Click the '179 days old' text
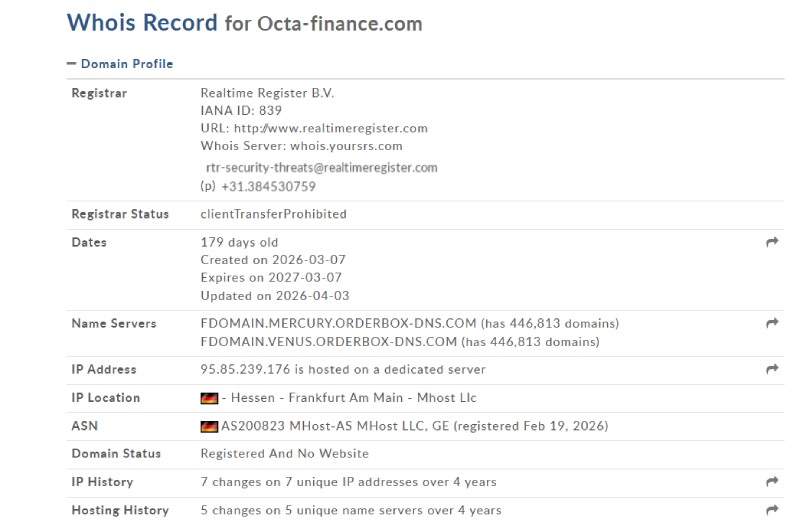Screen dimensions: 800x529 click(x=239, y=242)
